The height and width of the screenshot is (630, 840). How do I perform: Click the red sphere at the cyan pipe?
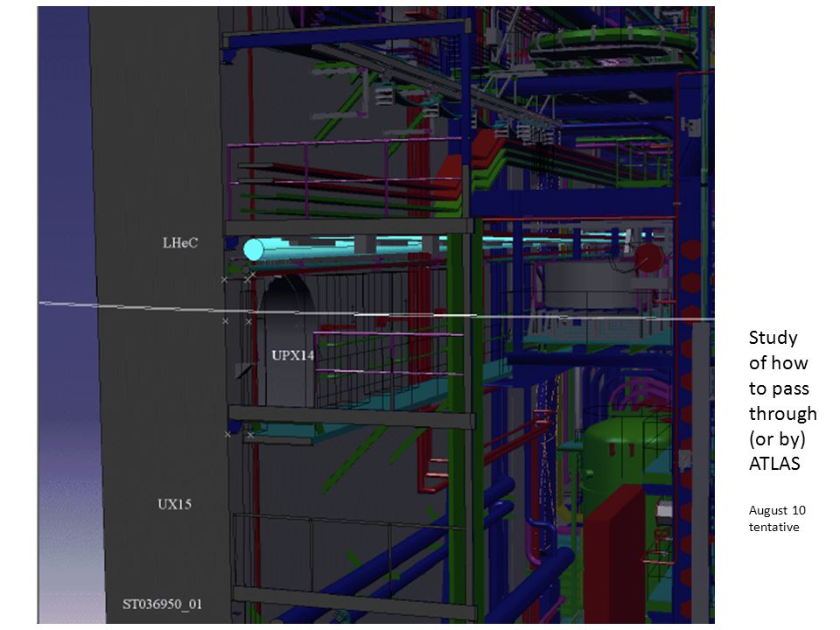click(x=649, y=258)
